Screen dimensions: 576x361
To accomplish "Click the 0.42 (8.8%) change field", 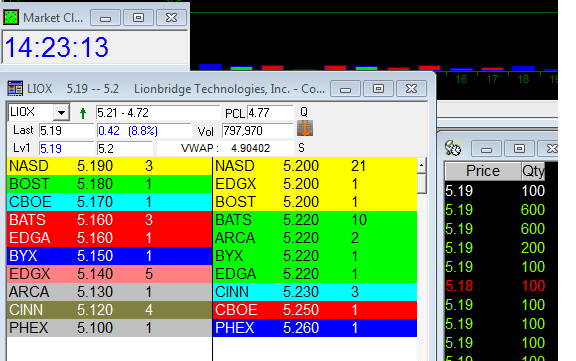I will pyautogui.click(x=144, y=131).
